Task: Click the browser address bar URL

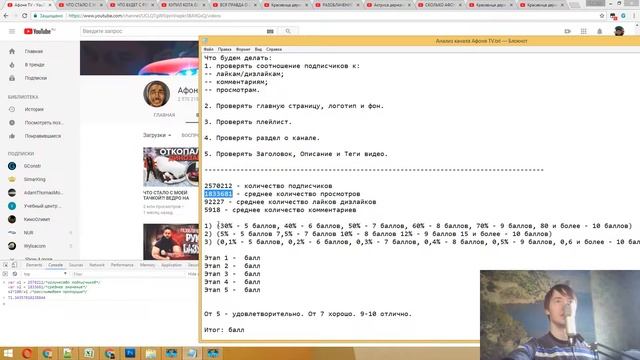Action: point(145,16)
